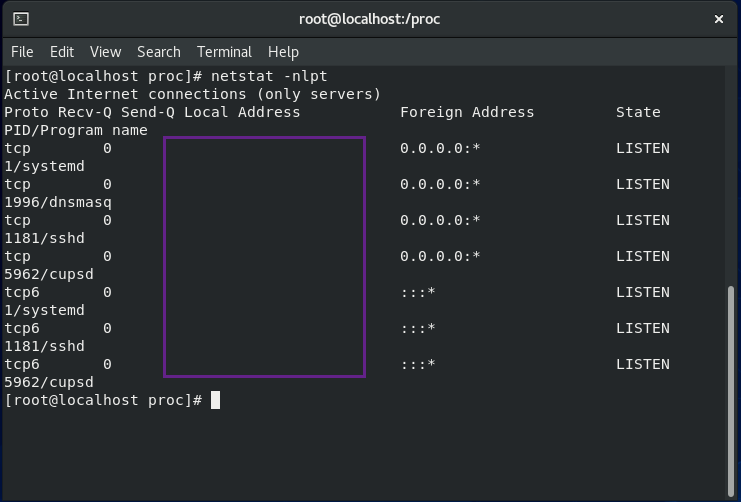This screenshot has height=502, width=741.
Task: Click the first '1/systemd' entry under tcp
Action: [x=44, y=166]
